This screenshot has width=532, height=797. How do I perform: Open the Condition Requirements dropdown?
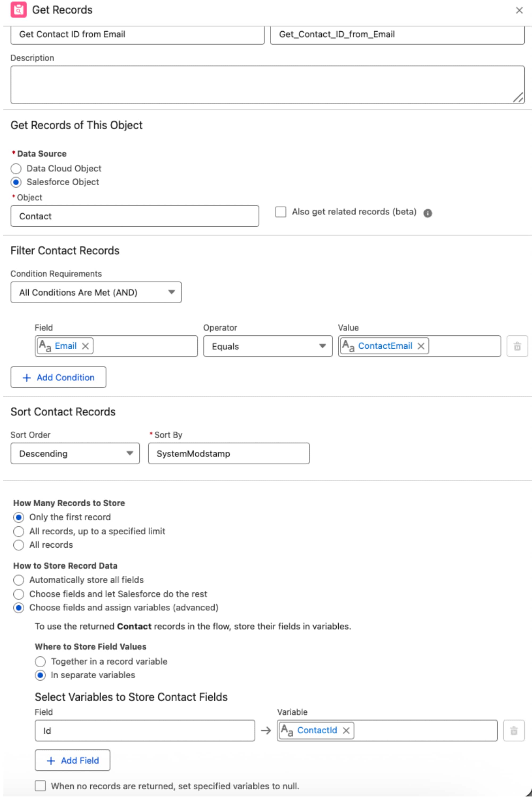click(96, 292)
